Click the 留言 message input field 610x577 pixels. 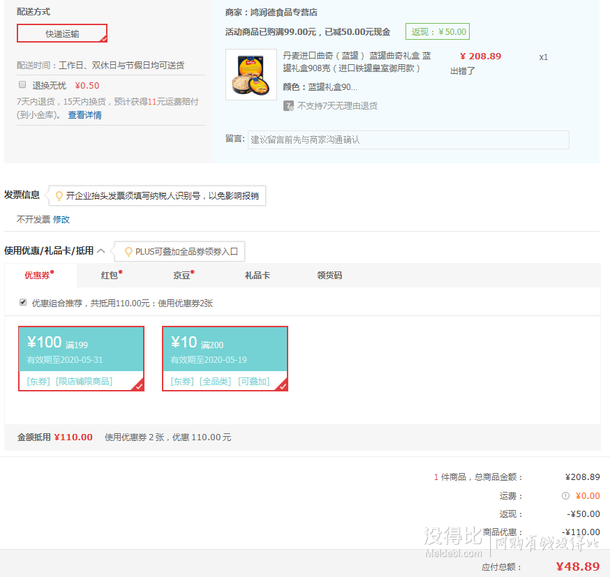pyautogui.click(x=408, y=140)
